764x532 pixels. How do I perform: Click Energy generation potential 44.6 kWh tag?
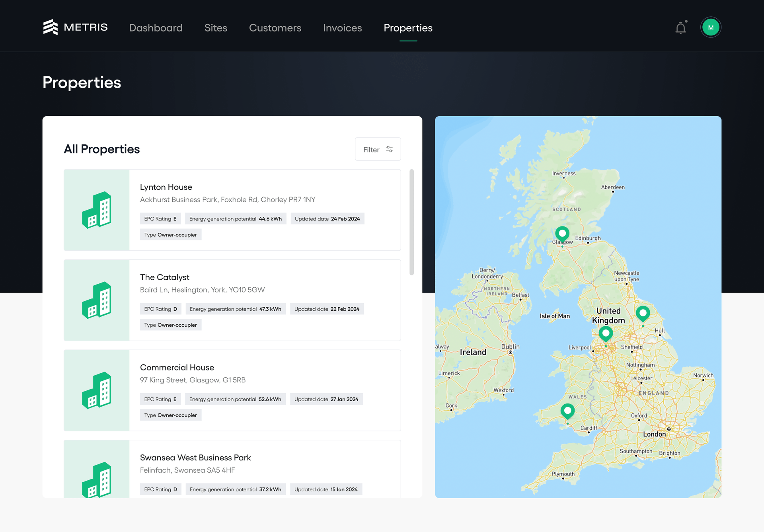click(236, 219)
